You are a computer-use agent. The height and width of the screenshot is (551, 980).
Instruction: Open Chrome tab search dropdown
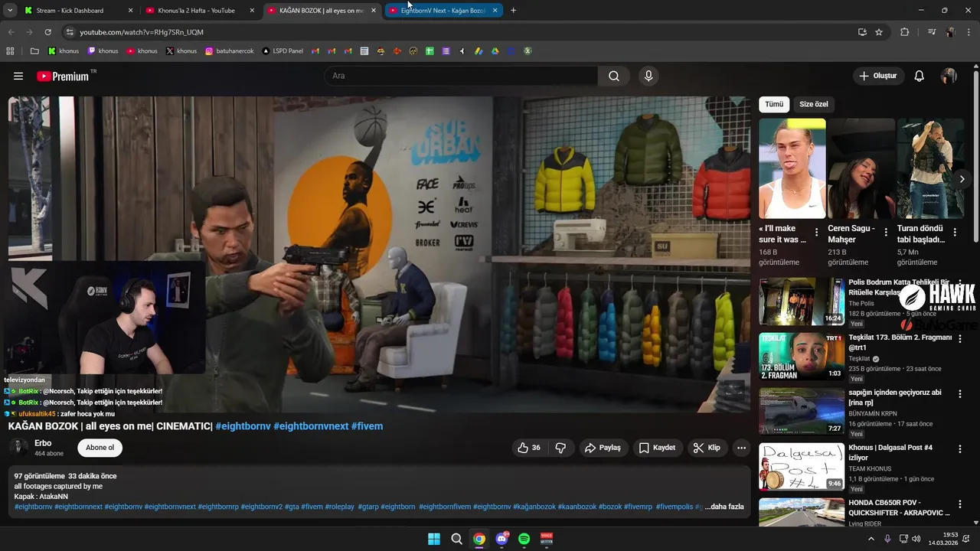pyautogui.click(x=10, y=11)
